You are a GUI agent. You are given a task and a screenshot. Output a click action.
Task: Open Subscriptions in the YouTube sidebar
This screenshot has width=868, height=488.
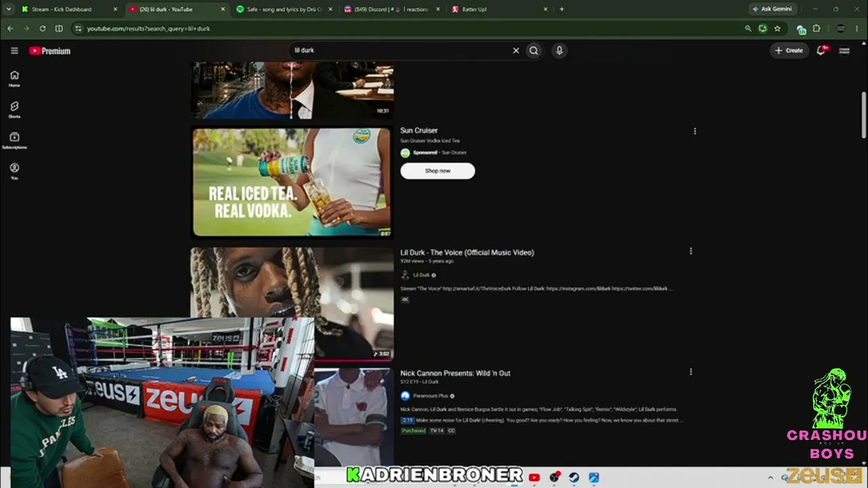click(14, 140)
